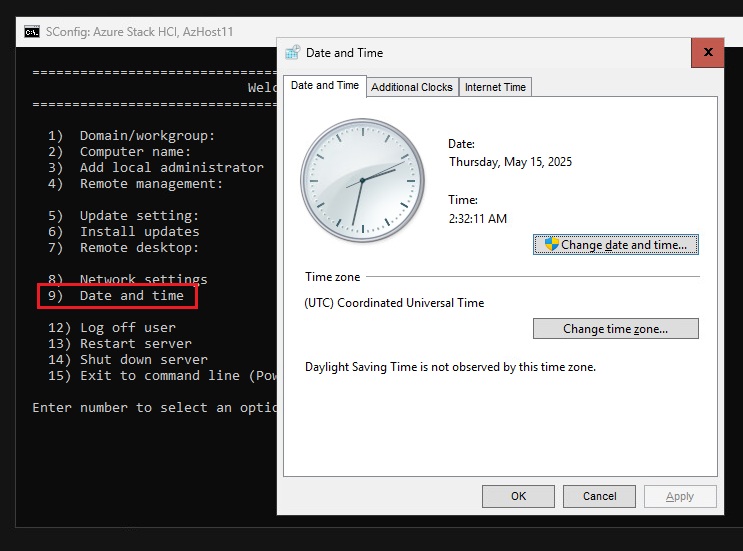This screenshot has height=551, width=743.
Task: Click the Time zone section label
Action: (333, 277)
